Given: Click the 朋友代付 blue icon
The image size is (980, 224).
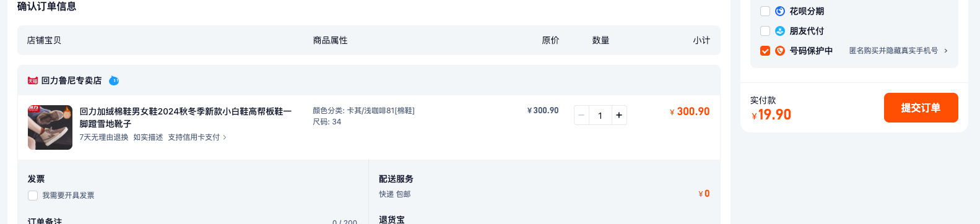Looking at the screenshot, I should click(780, 31).
